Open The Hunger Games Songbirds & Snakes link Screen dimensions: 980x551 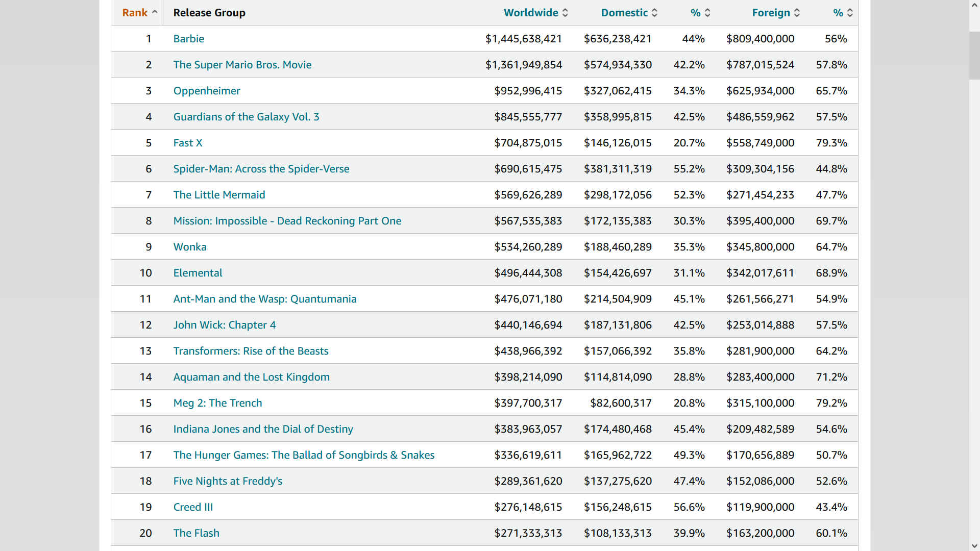(304, 455)
